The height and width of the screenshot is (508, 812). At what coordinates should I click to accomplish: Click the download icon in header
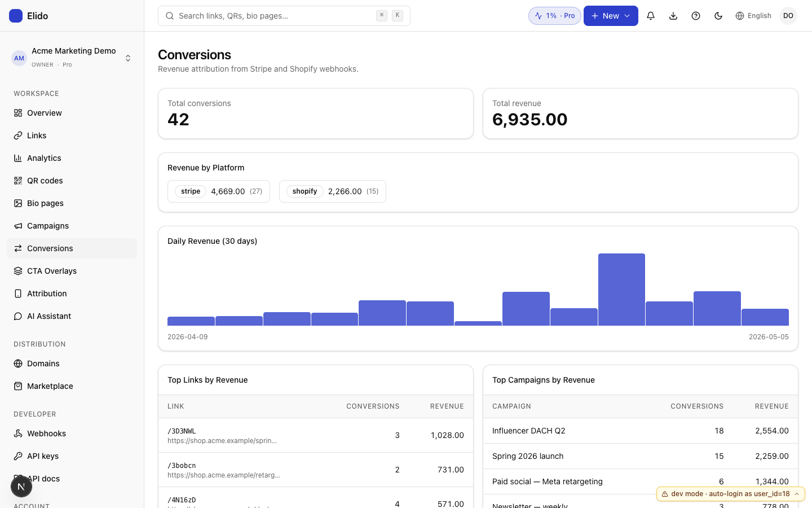673,16
